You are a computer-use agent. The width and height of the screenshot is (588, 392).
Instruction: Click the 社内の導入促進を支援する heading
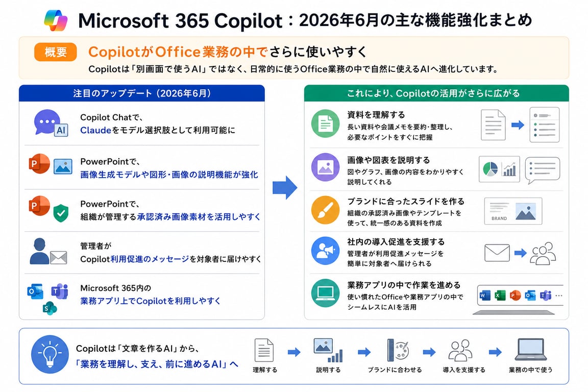396,241
